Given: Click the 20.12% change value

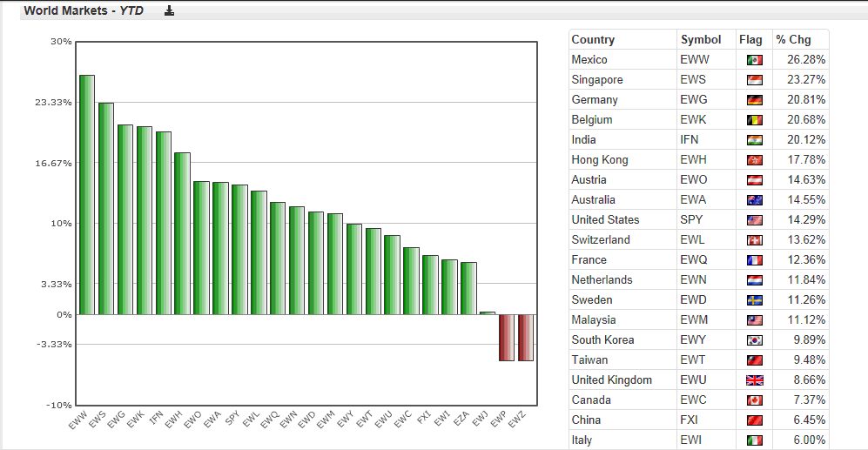Looking at the screenshot, I should pos(806,140).
